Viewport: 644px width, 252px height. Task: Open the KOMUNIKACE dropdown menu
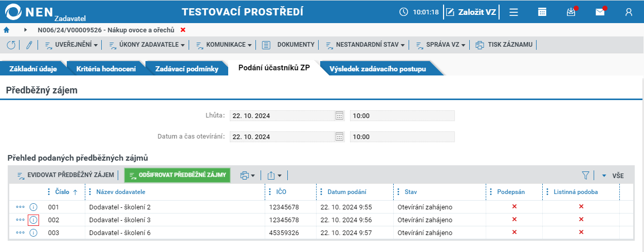pyautogui.click(x=224, y=45)
